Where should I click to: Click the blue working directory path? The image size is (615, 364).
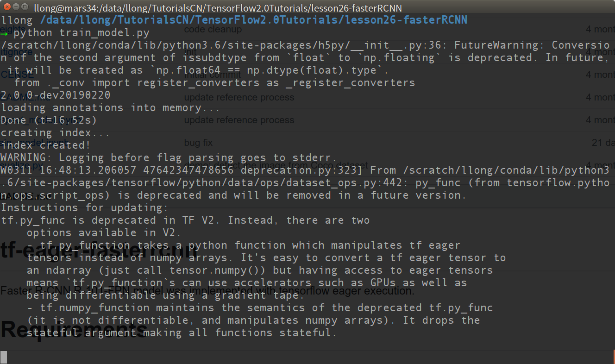pos(253,20)
